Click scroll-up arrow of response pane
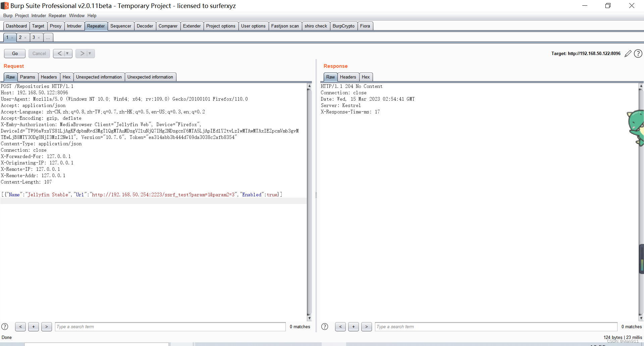Viewport: 644px width, 346px height. point(641,86)
